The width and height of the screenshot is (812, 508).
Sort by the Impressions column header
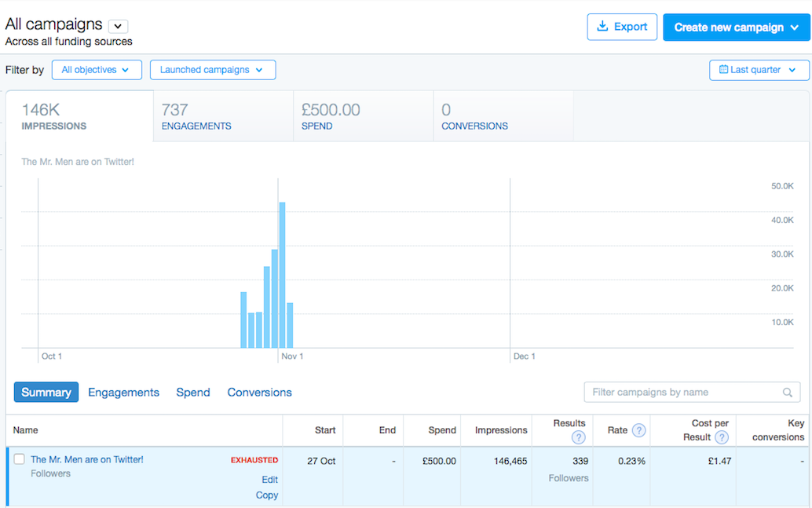(501, 430)
